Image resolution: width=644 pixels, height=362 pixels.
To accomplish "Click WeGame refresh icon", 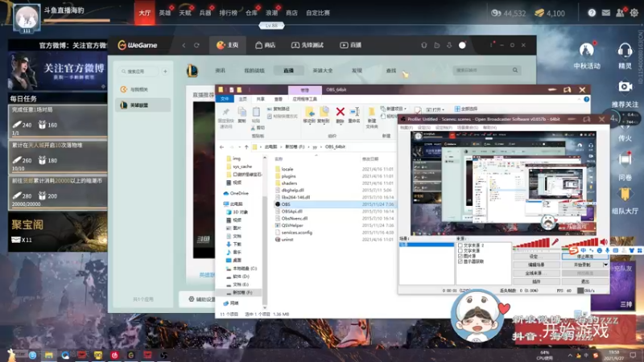I will (196, 45).
